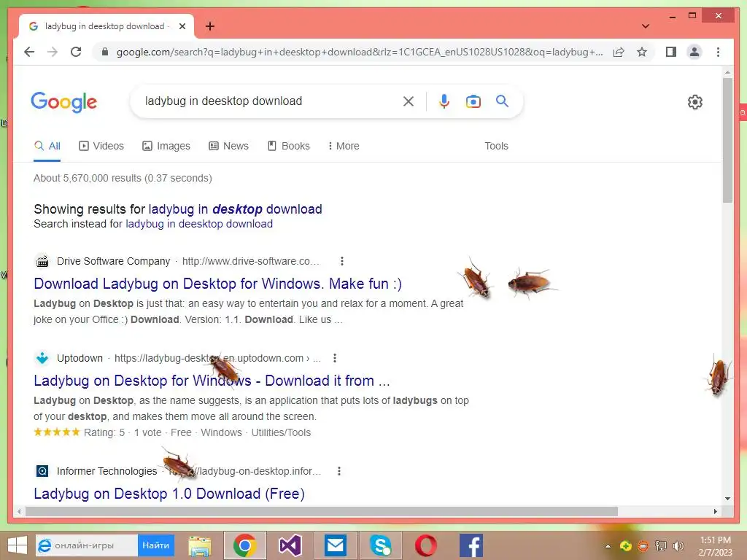Bookmark this page with the star
747x560 pixels.
point(642,52)
